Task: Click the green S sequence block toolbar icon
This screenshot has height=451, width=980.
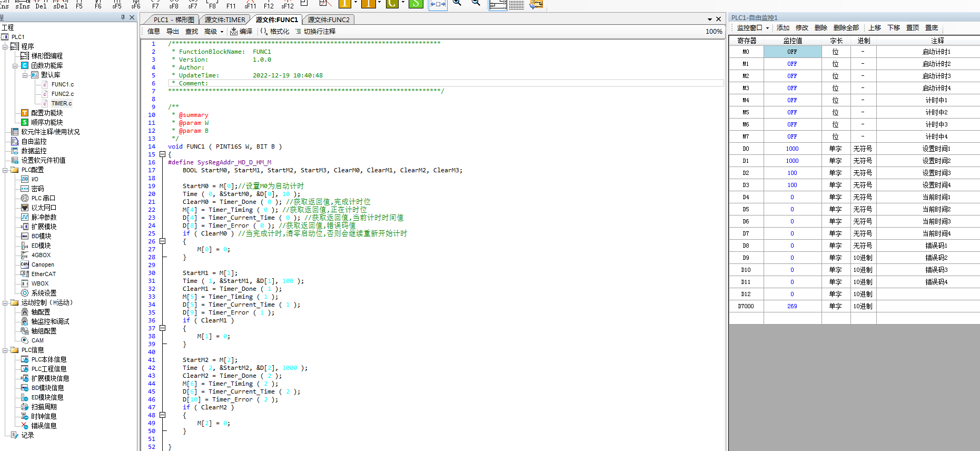Action: coord(415,4)
